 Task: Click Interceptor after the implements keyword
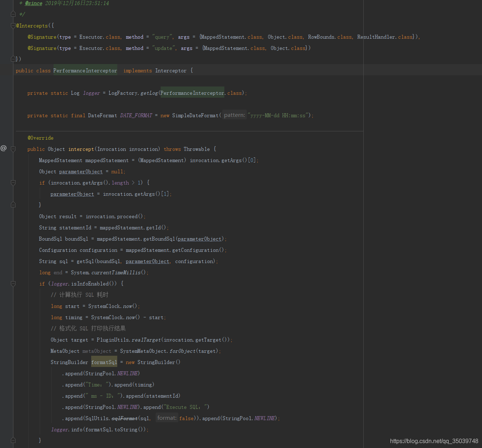click(171, 71)
